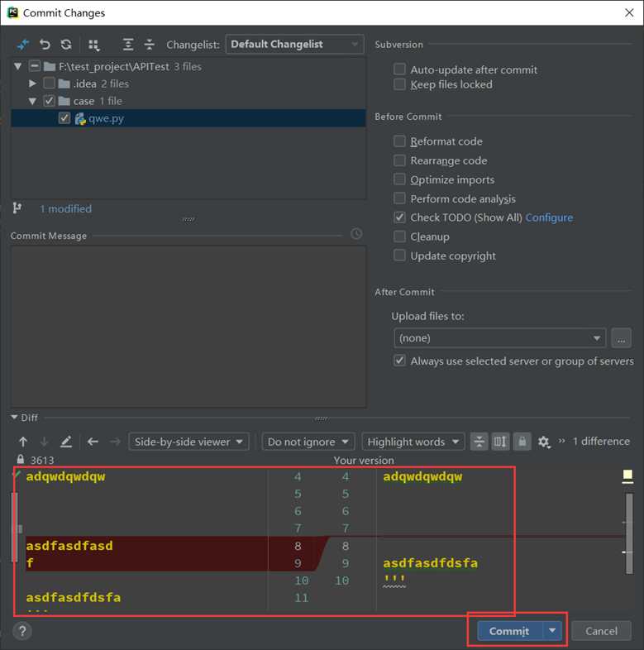Click the Commit button

coord(510,631)
